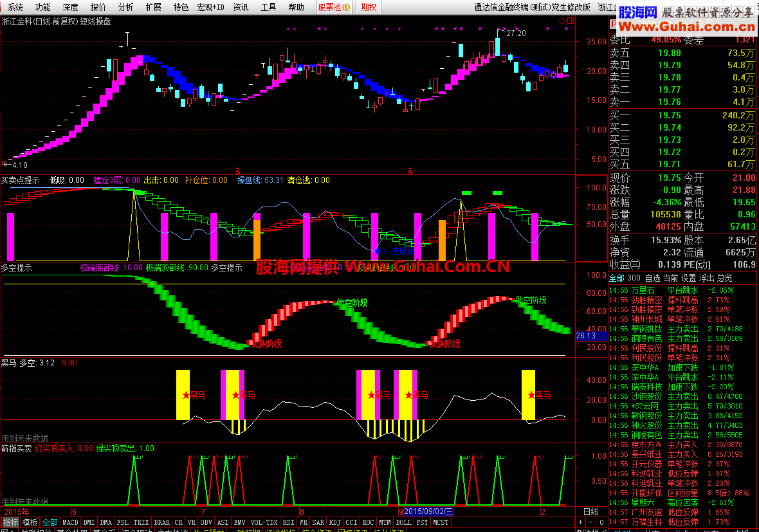Click the last red 黑马 star marker
The height and width of the screenshot is (532, 759).
(x=531, y=395)
